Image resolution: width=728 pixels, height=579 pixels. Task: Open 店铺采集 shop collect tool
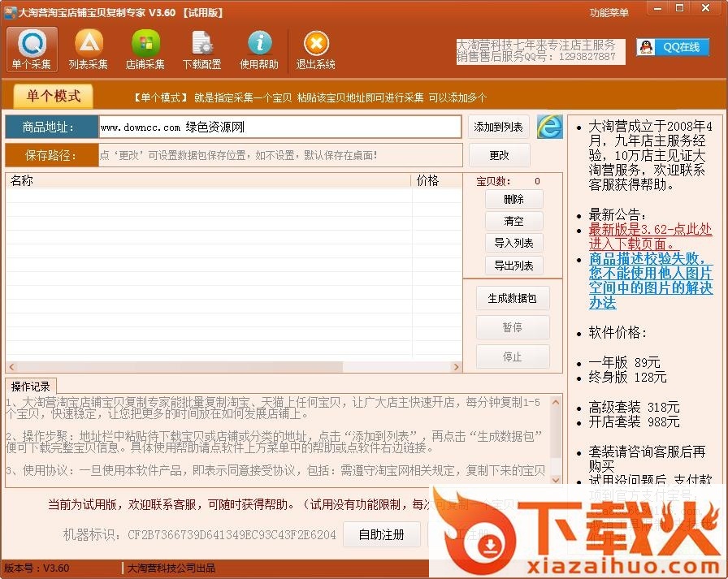coord(145,50)
